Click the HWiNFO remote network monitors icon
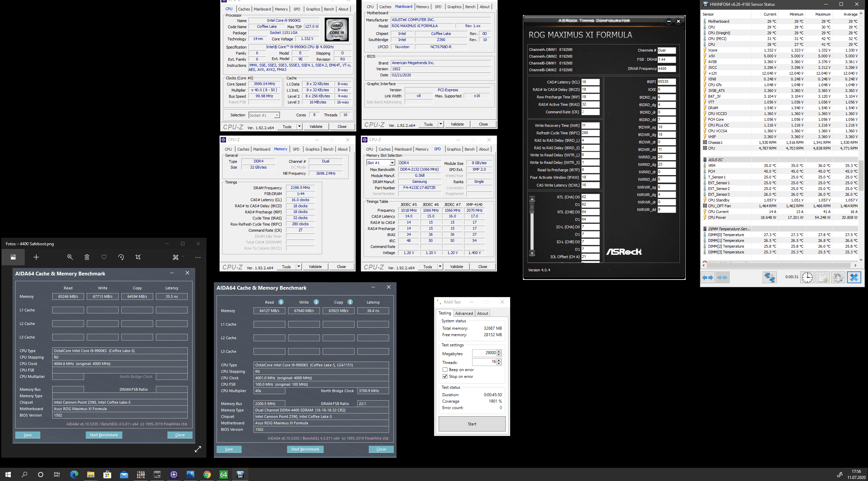Viewport: 868px width, 481px height. click(769, 277)
